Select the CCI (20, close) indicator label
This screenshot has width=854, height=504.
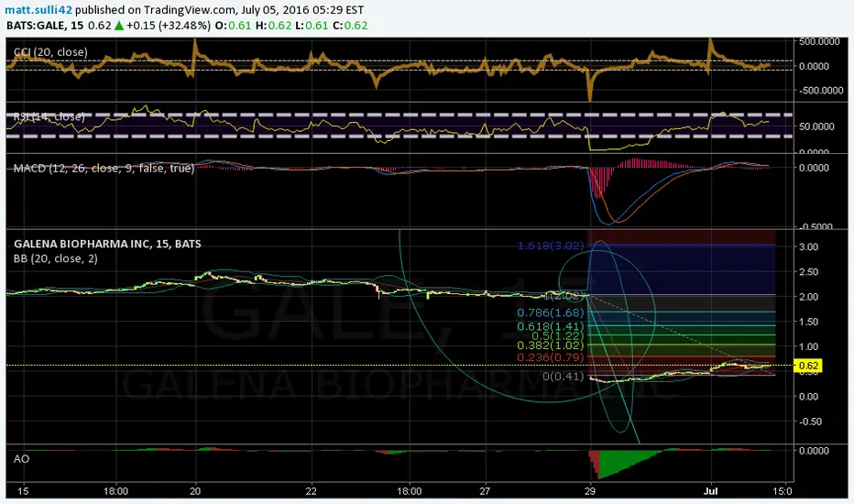(50, 51)
